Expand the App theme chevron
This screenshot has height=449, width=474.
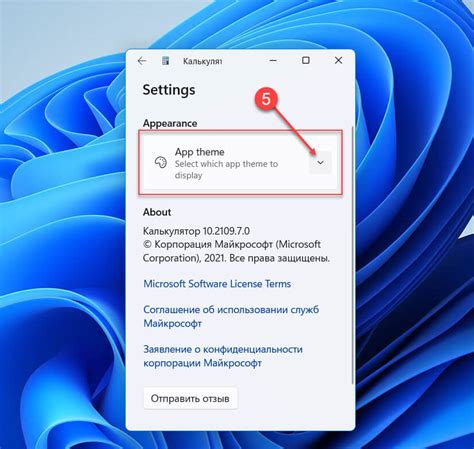[320, 163]
